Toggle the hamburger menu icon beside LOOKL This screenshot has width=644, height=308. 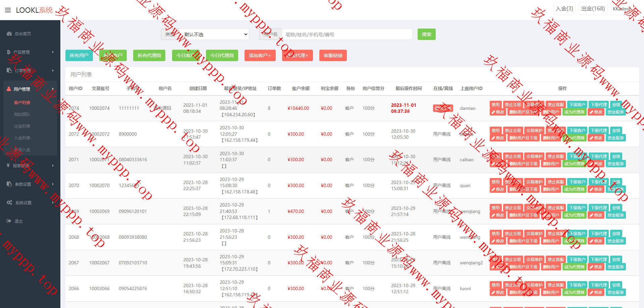(8, 10)
